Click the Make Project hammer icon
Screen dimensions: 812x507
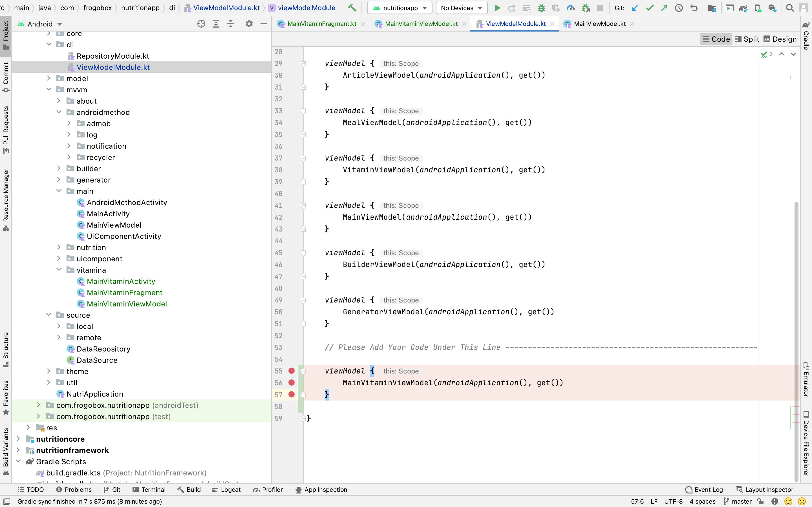(352, 8)
